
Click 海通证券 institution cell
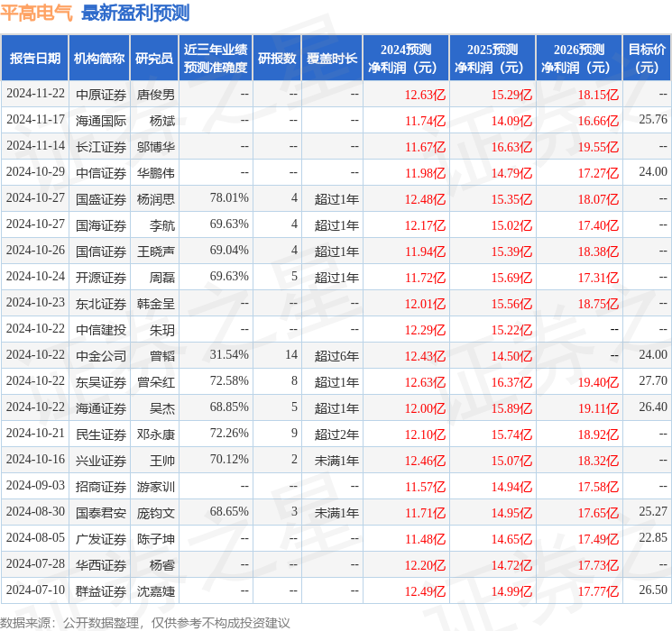pos(101,407)
